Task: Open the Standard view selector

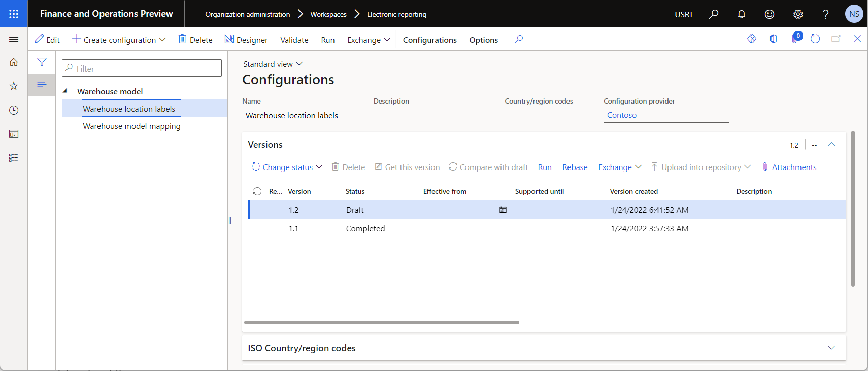Action: pos(273,64)
